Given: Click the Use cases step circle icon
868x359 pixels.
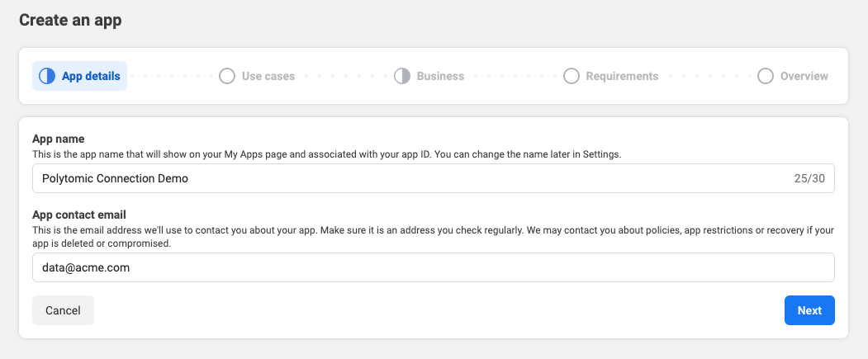Looking at the screenshot, I should pyautogui.click(x=227, y=76).
